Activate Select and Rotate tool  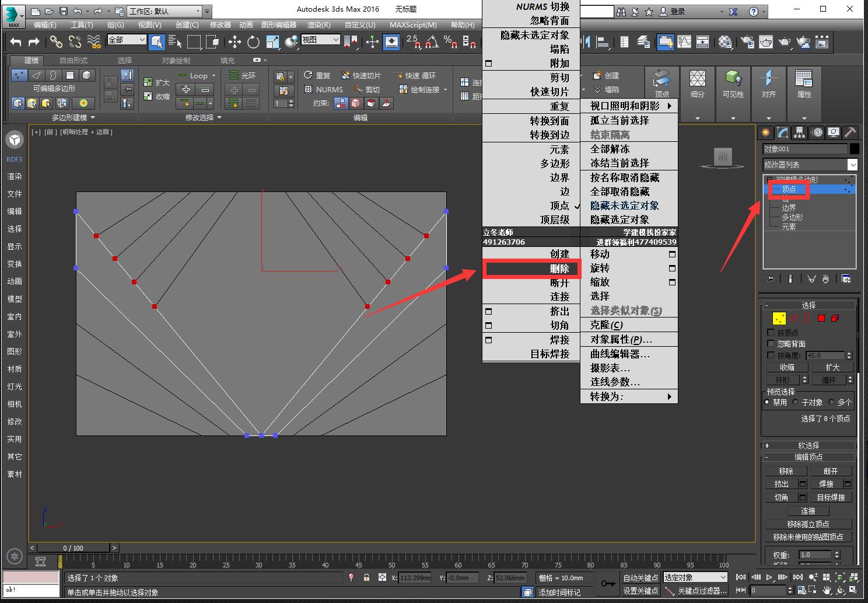tap(253, 41)
